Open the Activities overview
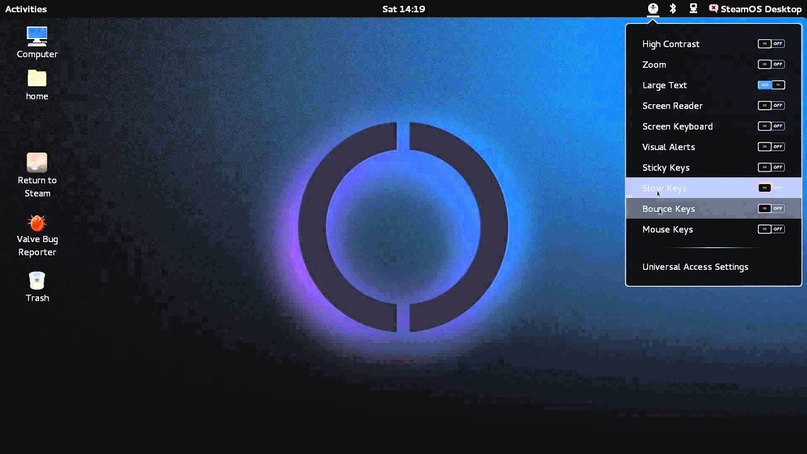807x454 pixels. pyautogui.click(x=26, y=9)
